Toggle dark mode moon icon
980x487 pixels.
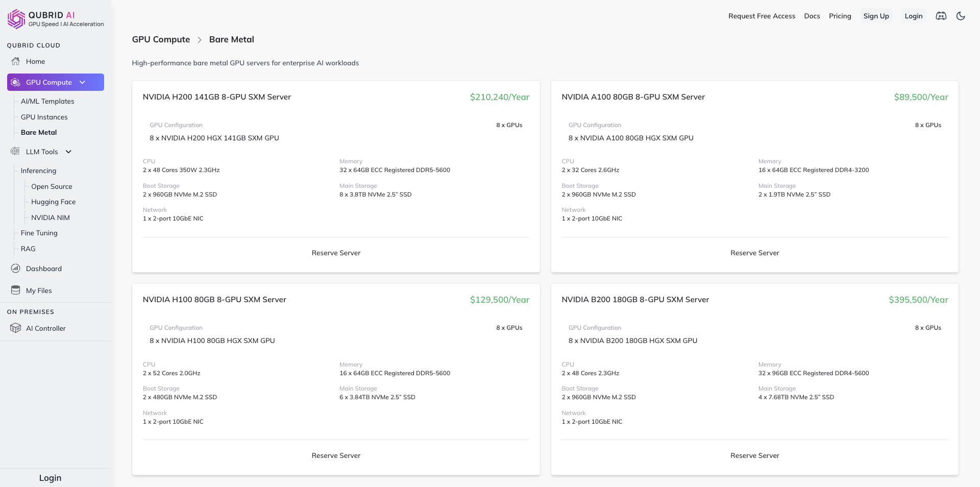pos(961,16)
